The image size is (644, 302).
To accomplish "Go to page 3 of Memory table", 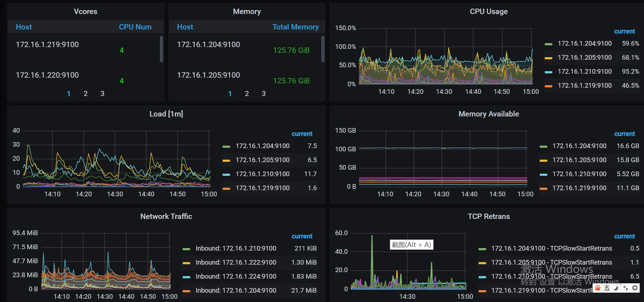I will [x=264, y=93].
